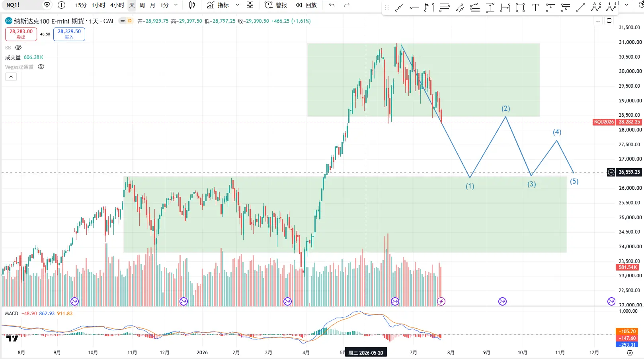Undo the last chart action

[x=332, y=5]
